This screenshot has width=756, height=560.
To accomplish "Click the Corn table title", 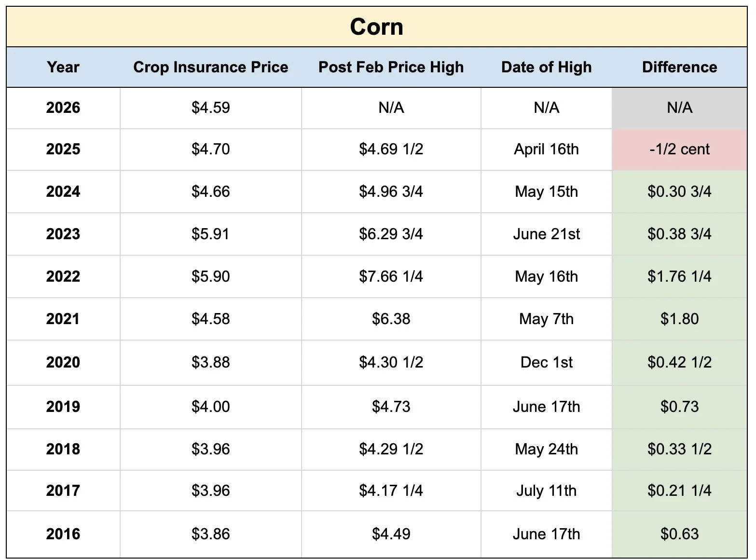I will pos(376,27).
